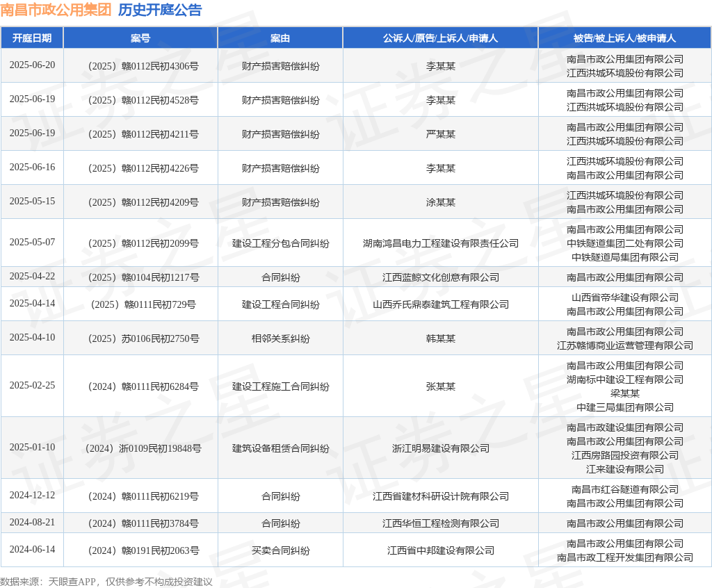
Task: Click plaintiff 江西省中邦建设有限公司
Action: (440, 550)
